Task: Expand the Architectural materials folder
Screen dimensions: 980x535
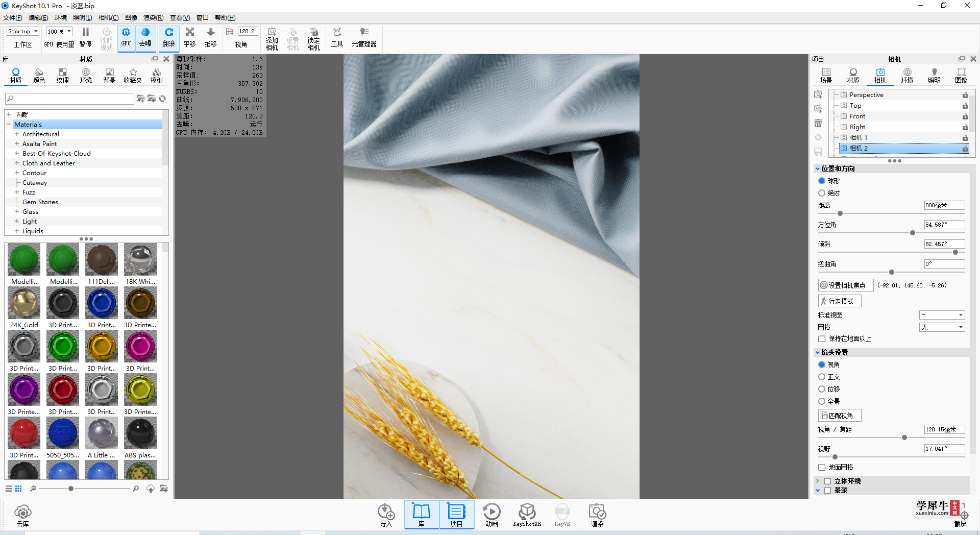Action: [x=17, y=134]
